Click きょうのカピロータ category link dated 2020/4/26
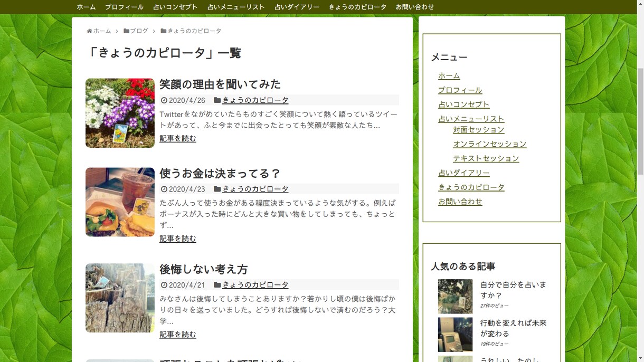This screenshot has height=362, width=644. click(255, 100)
